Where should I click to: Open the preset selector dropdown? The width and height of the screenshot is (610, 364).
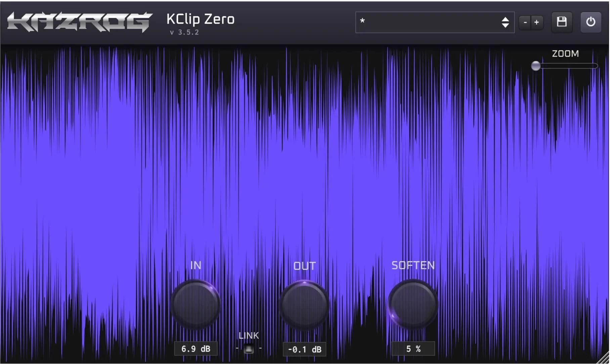(x=435, y=22)
